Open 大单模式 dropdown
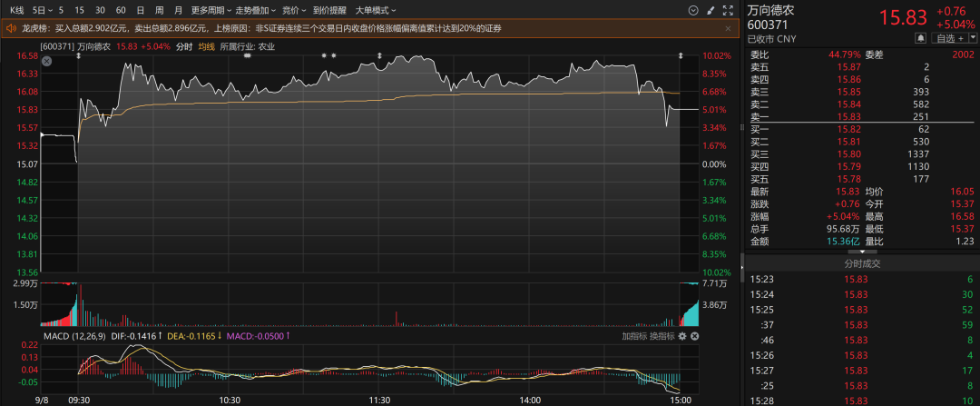This screenshot has height=406, width=980. pos(376,11)
